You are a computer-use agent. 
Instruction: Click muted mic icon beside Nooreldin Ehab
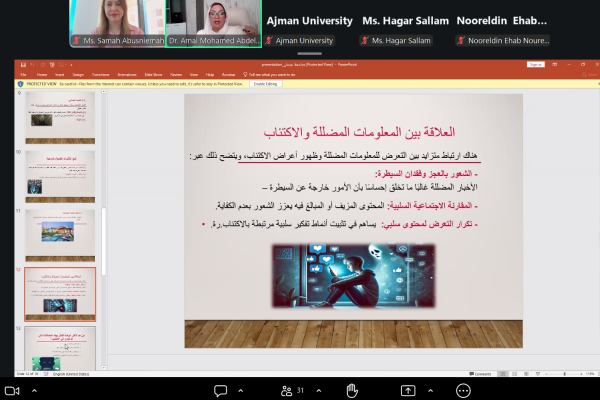click(x=461, y=41)
